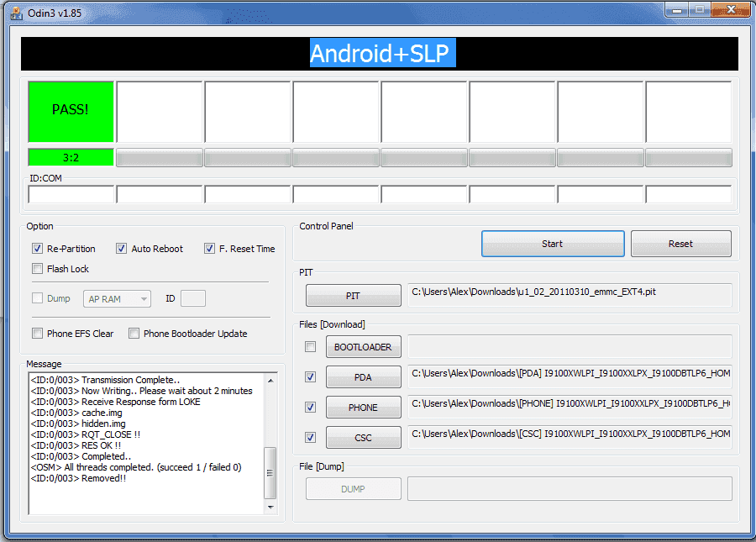Click the PIT file path field
The height and width of the screenshot is (542, 756).
click(570, 295)
